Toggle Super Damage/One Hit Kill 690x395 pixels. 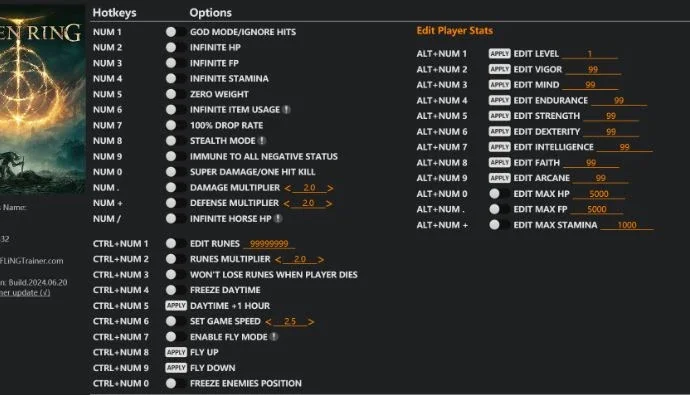[176, 172]
